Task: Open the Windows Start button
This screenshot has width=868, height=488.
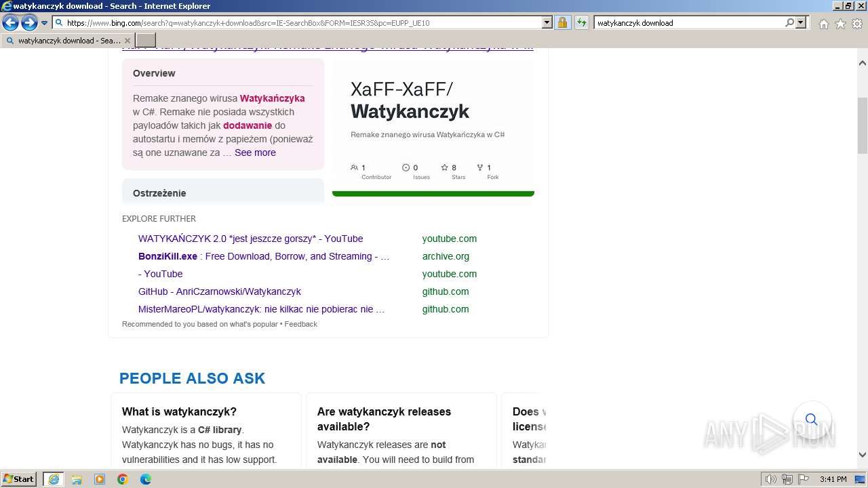Action: (19, 479)
